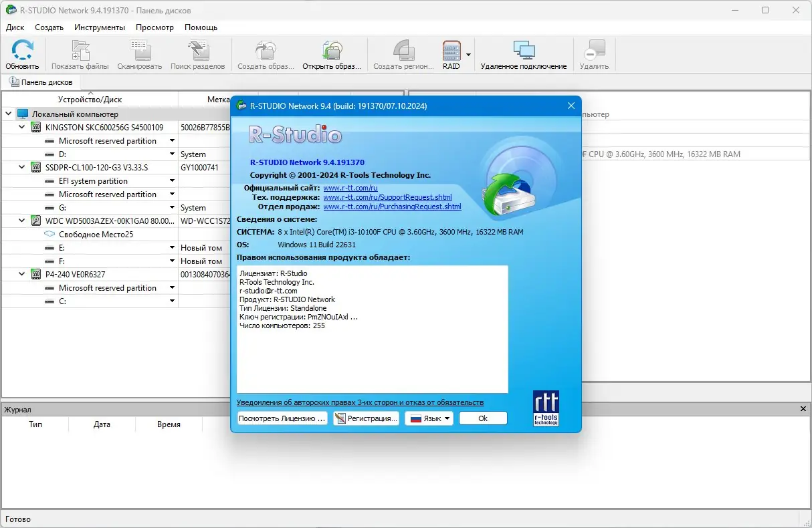This screenshot has width=812, height=528.
Task: Open the RAID toolbar icon
Action: pyautogui.click(x=451, y=55)
